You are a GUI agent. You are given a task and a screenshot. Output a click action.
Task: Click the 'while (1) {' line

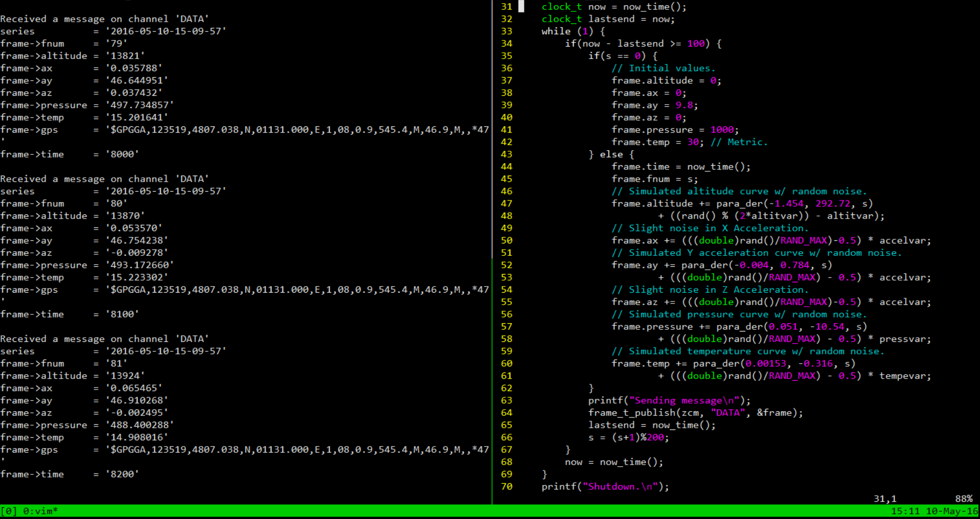(x=573, y=31)
